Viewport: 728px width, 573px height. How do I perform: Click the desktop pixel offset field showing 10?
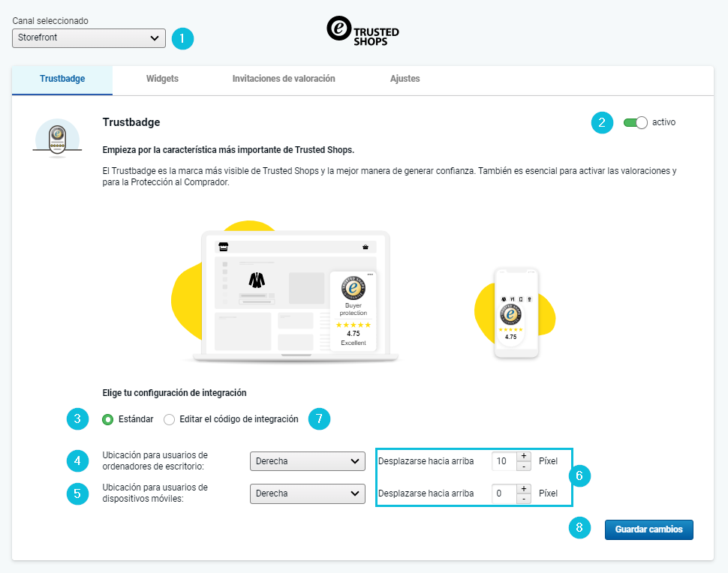click(504, 461)
